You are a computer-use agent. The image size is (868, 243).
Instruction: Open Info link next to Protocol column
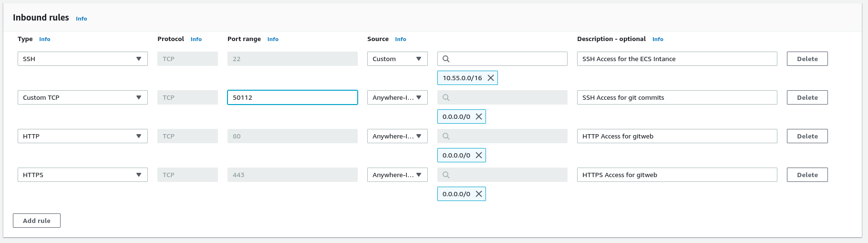(196, 39)
